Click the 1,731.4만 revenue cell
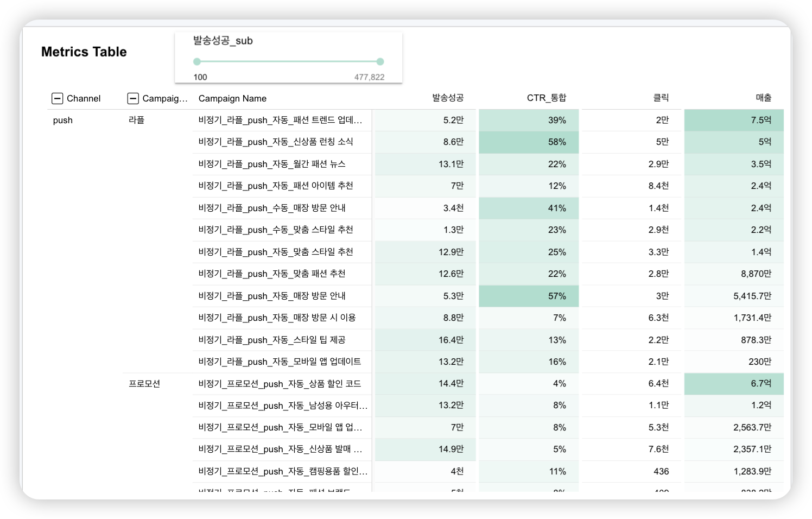The width and height of the screenshot is (812, 519). tap(734, 318)
